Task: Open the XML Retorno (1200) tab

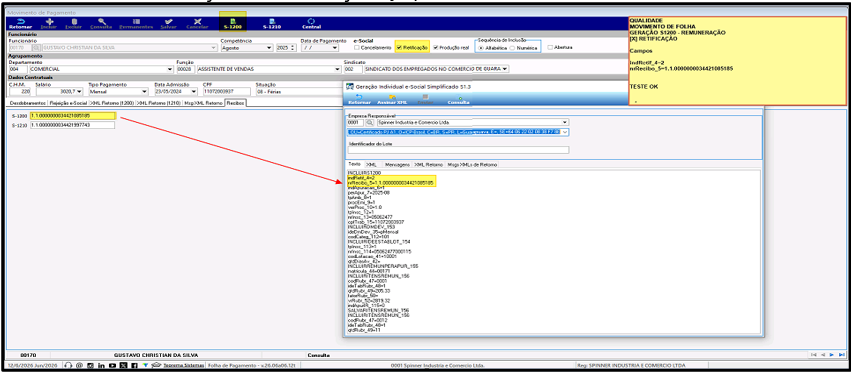Action: pos(112,103)
